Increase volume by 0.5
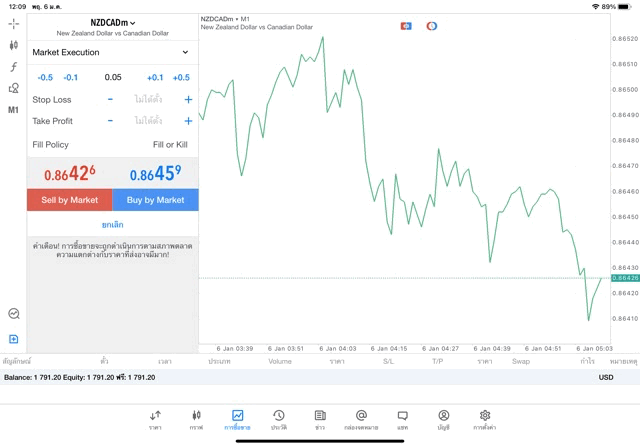This screenshot has width=640, height=447. (181, 78)
